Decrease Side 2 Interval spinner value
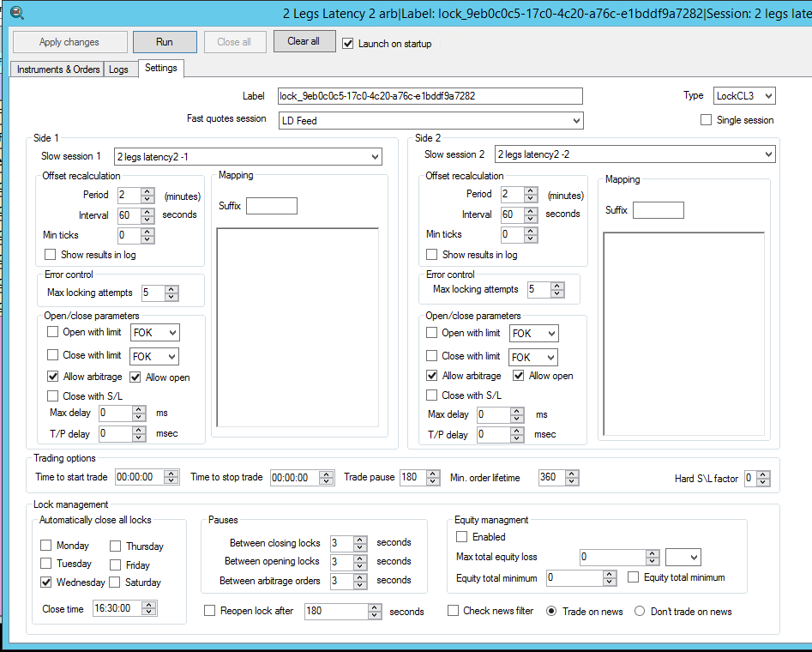 coord(531,219)
